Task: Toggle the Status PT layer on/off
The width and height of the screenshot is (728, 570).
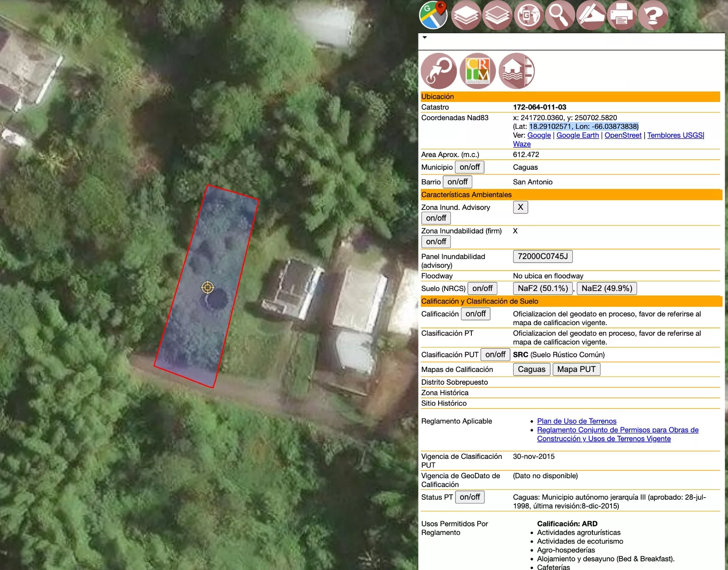Action: pos(470,497)
